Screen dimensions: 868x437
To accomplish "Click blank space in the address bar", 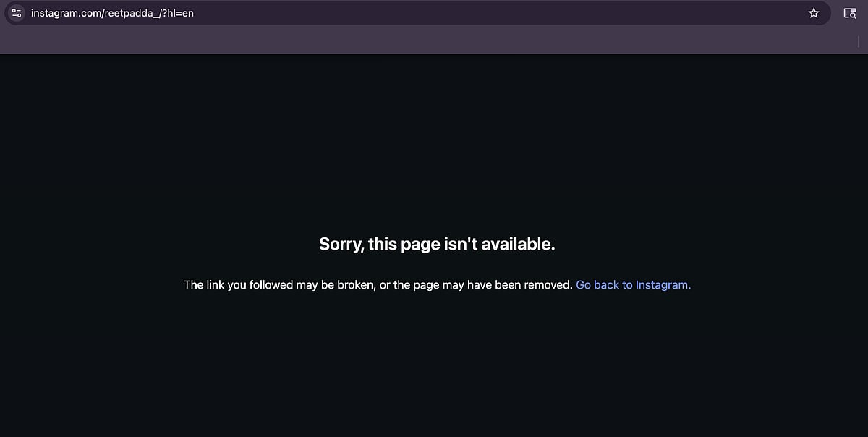I will [x=499, y=13].
